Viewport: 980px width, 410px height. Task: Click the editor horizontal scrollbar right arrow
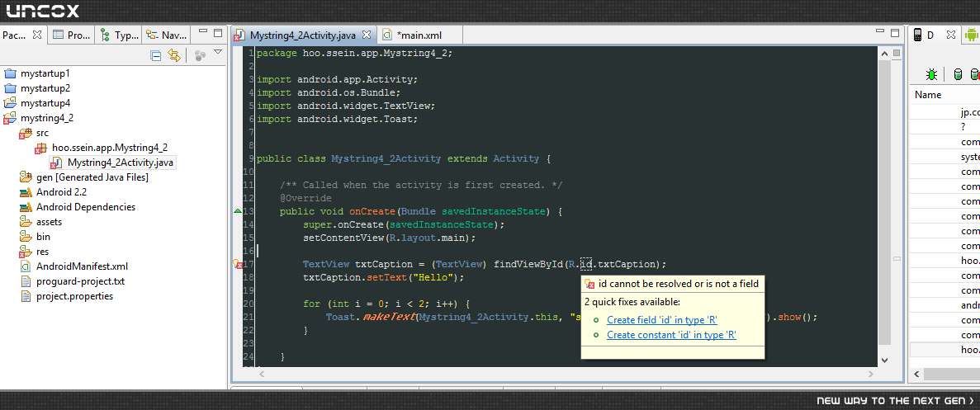coord(872,374)
